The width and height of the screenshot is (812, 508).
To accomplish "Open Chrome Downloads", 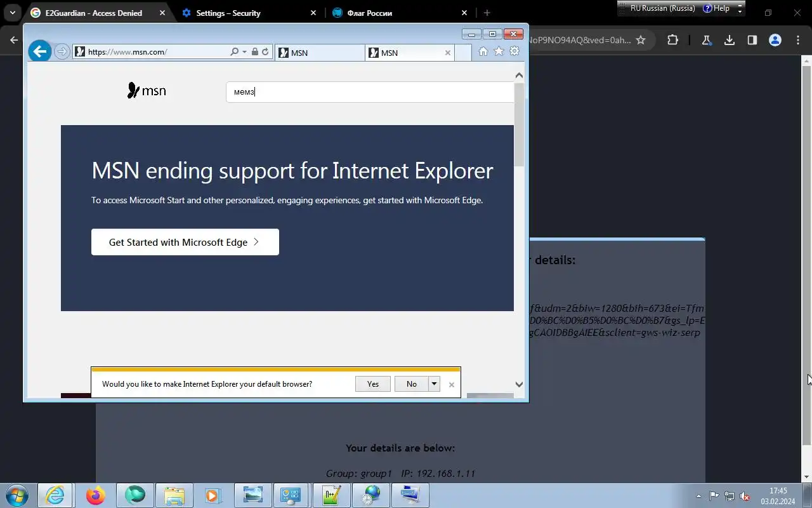I will [x=730, y=40].
